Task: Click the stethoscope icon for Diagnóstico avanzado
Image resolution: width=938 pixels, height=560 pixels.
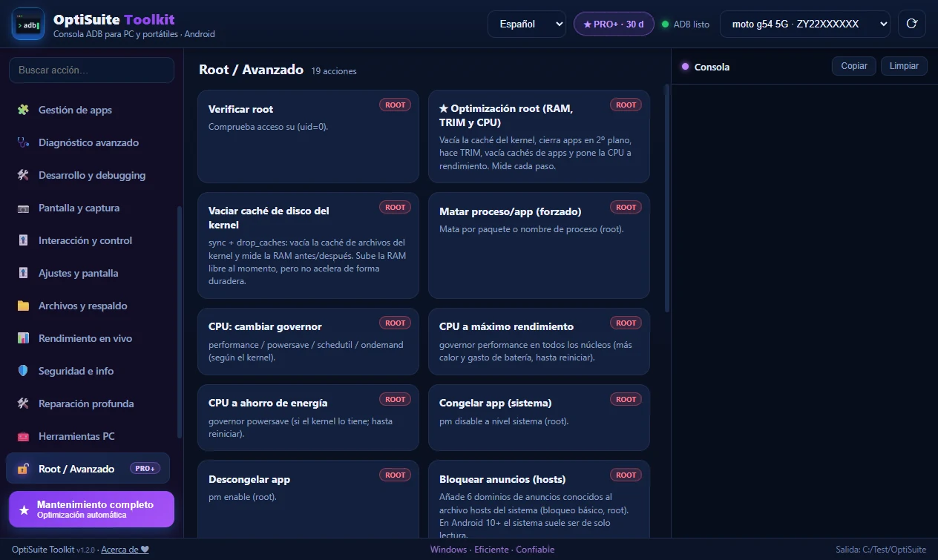Action: (23, 142)
